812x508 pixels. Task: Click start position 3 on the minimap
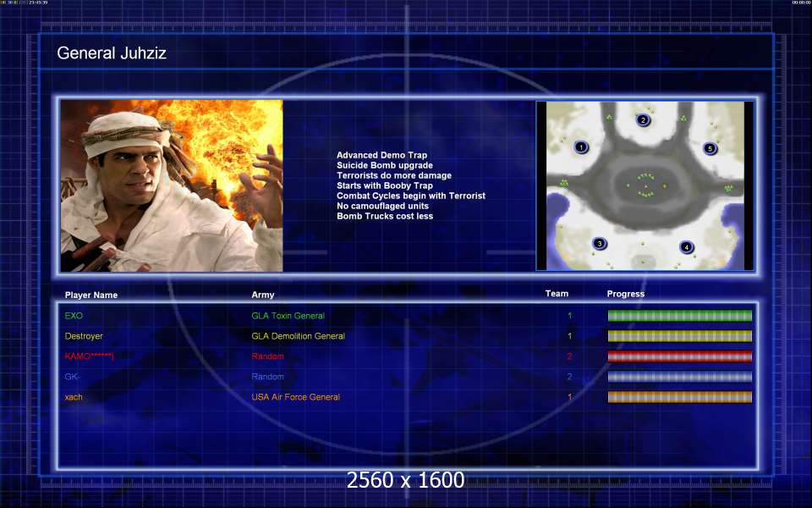600,244
